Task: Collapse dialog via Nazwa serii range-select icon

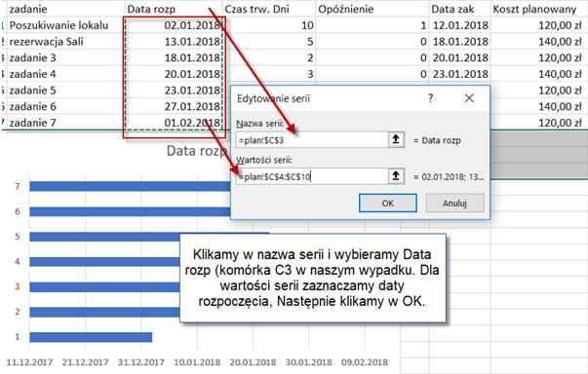Action: click(396, 140)
